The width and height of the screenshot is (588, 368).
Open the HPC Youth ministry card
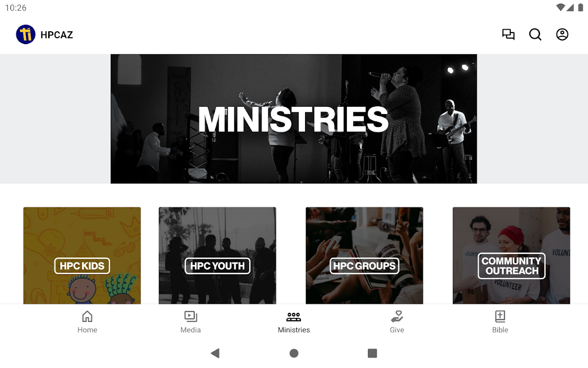click(218, 255)
